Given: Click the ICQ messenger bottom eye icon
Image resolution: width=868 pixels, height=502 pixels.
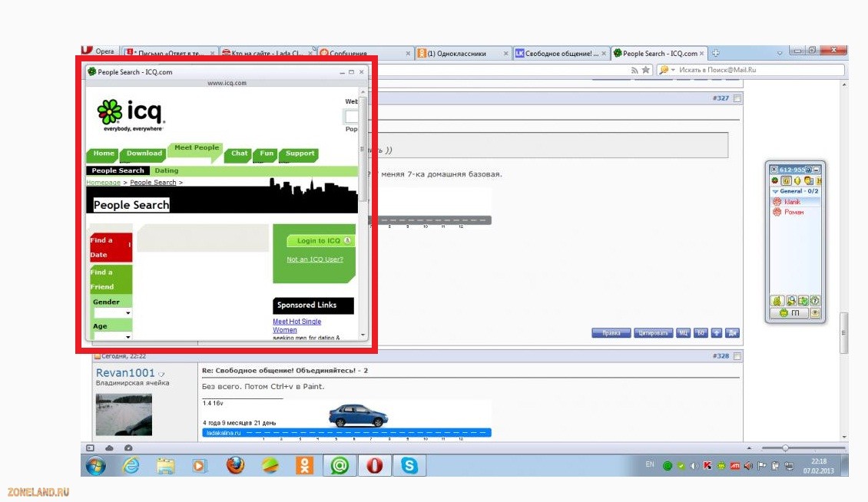Looking at the screenshot, I should (x=815, y=312).
